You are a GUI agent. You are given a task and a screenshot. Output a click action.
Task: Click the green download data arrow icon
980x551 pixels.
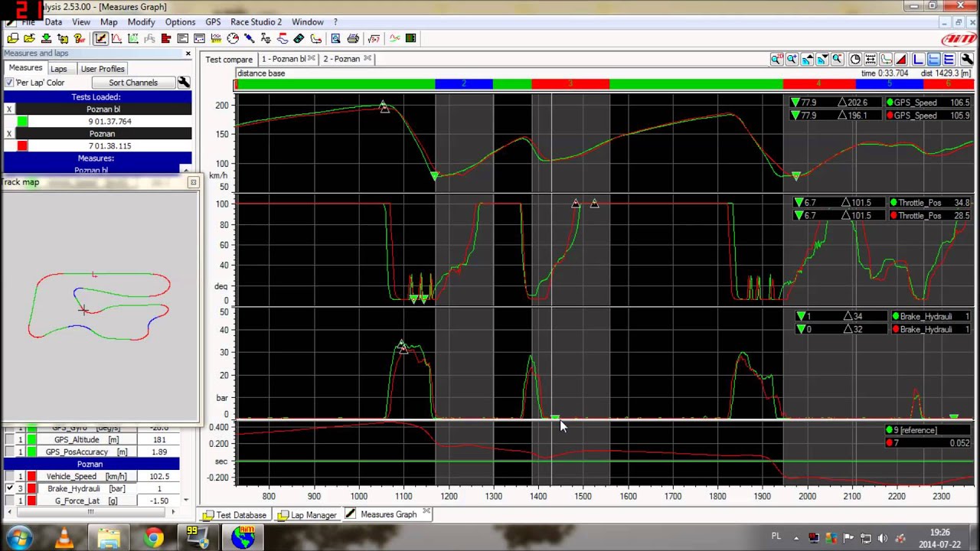(46, 38)
